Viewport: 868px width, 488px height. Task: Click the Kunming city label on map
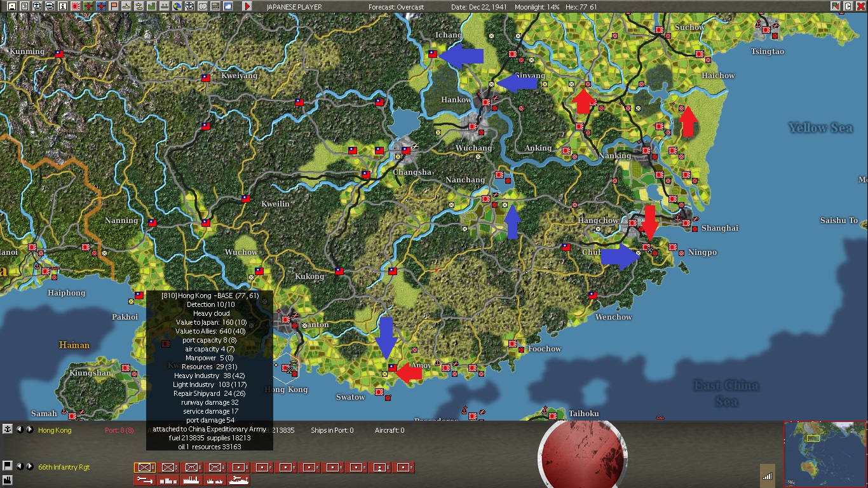click(x=27, y=51)
